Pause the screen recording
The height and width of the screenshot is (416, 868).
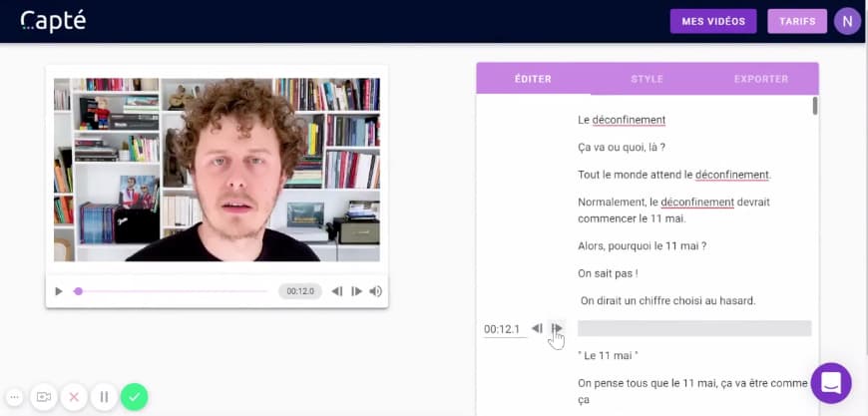pyautogui.click(x=104, y=397)
